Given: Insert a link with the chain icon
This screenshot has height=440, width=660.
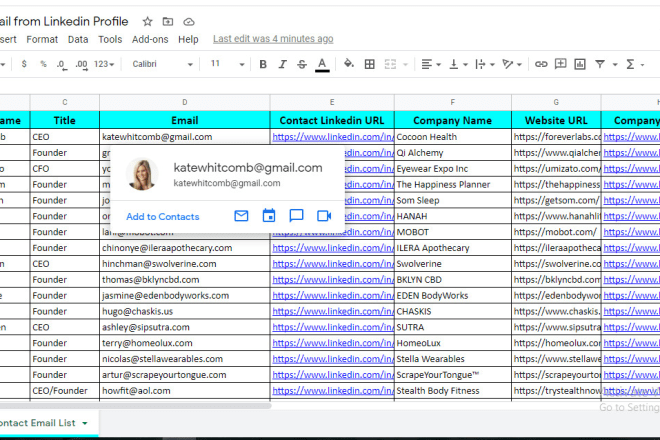Looking at the screenshot, I should coord(541,64).
